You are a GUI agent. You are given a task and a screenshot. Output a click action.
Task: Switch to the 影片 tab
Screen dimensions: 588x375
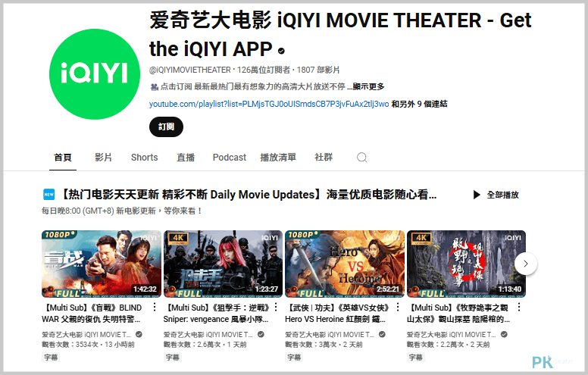[103, 158]
